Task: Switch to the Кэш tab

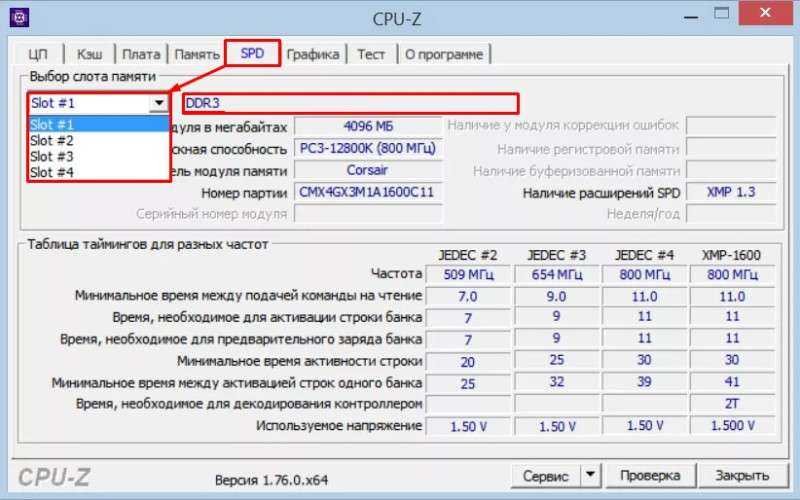Action: [90, 54]
